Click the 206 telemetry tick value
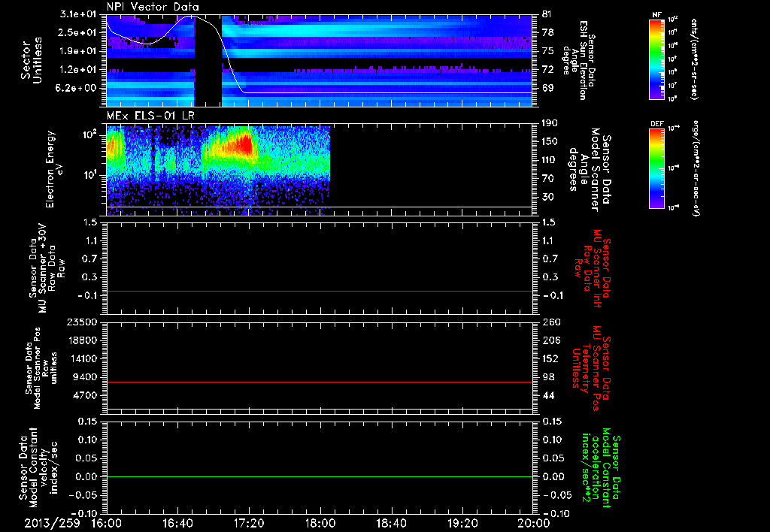The height and width of the screenshot is (532, 770). click(551, 340)
